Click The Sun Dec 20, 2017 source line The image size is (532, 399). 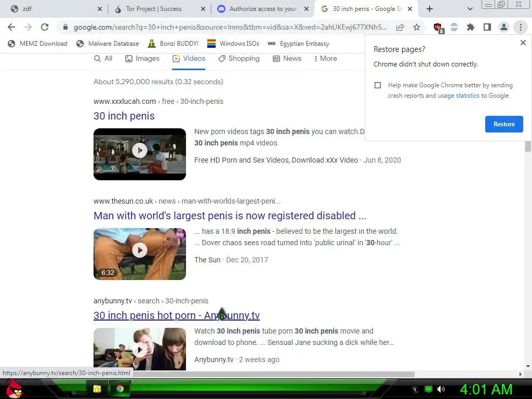(x=231, y=260)
